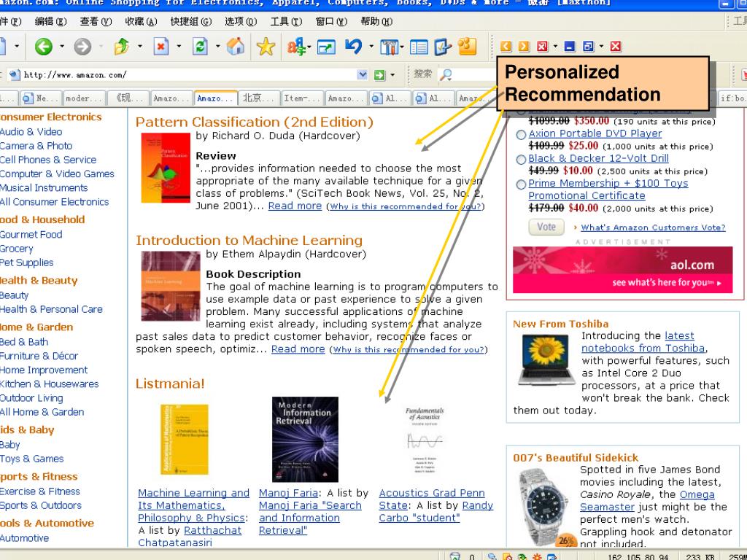Open the 编辑(E) menu

[x=51, y=21]
